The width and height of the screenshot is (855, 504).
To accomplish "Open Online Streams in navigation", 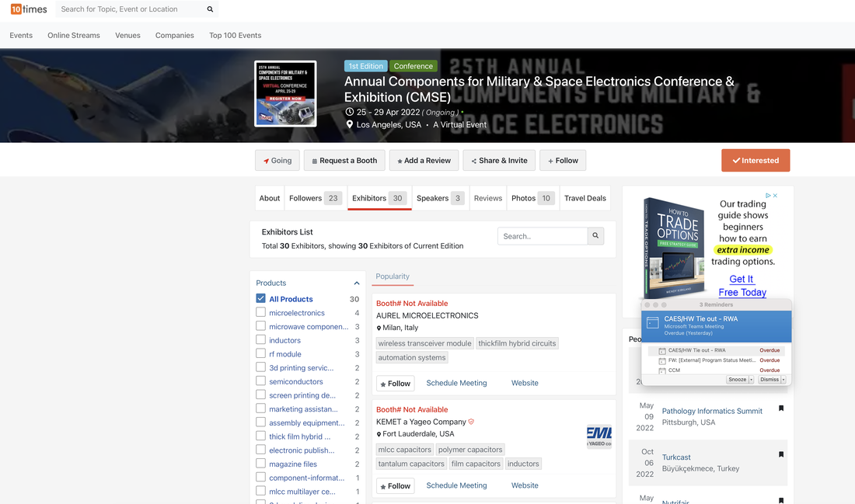I will 74,36.
